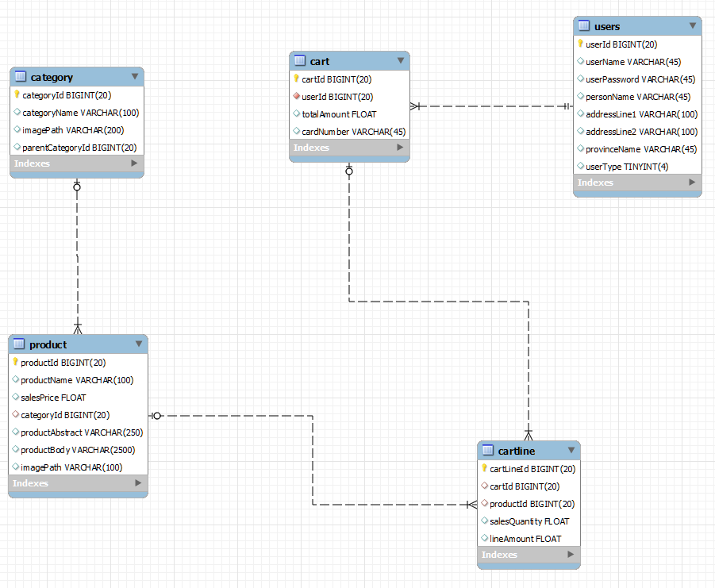Click the product table title
This screenshot has height=588, width=715.
pos(48,344)
